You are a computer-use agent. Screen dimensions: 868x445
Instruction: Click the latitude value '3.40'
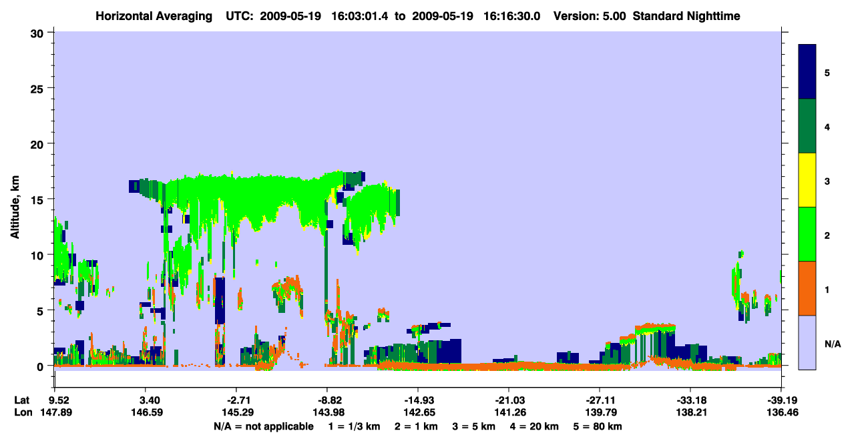click(x=149, y=400)
